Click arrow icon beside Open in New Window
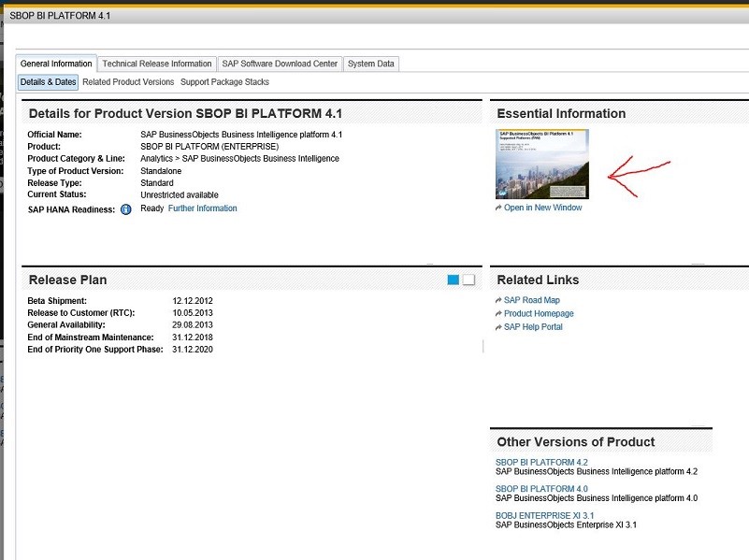 pos(498,208)
